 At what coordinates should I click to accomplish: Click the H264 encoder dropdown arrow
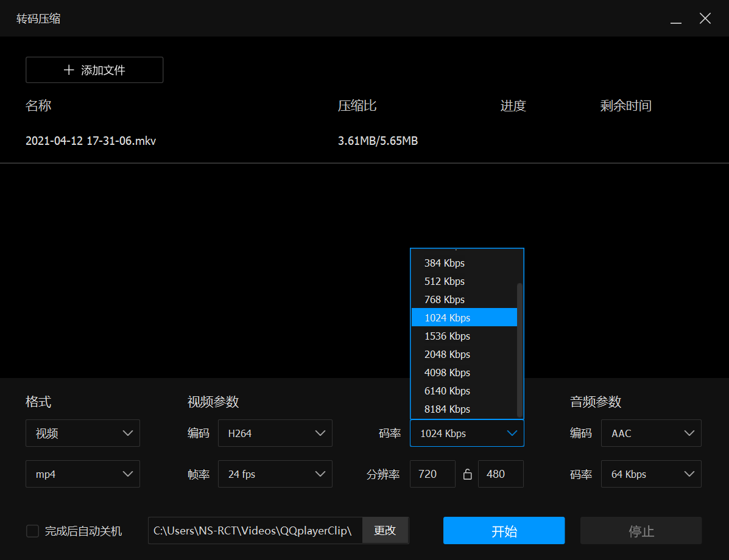320,433
